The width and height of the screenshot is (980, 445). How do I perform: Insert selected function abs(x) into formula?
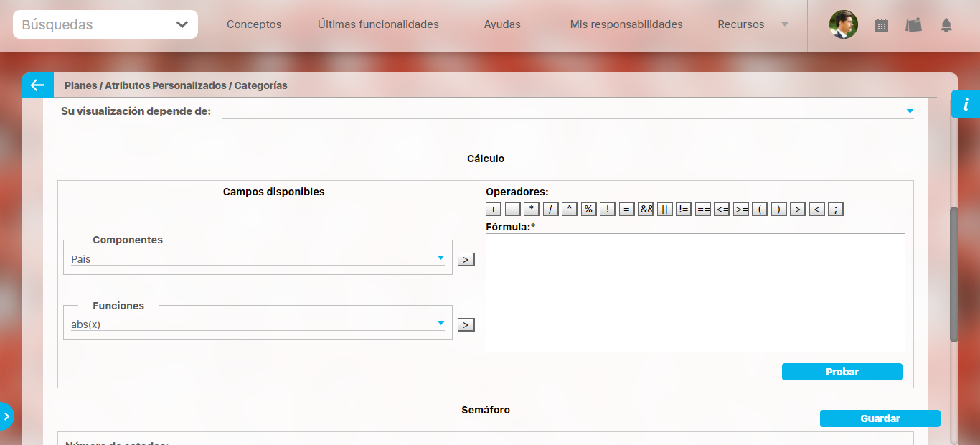click(x=466, y=325)
